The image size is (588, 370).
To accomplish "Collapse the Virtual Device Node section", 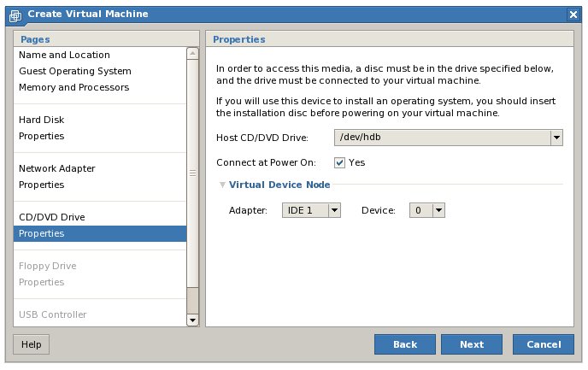I will pyautogui.click(x=223, y=185).
